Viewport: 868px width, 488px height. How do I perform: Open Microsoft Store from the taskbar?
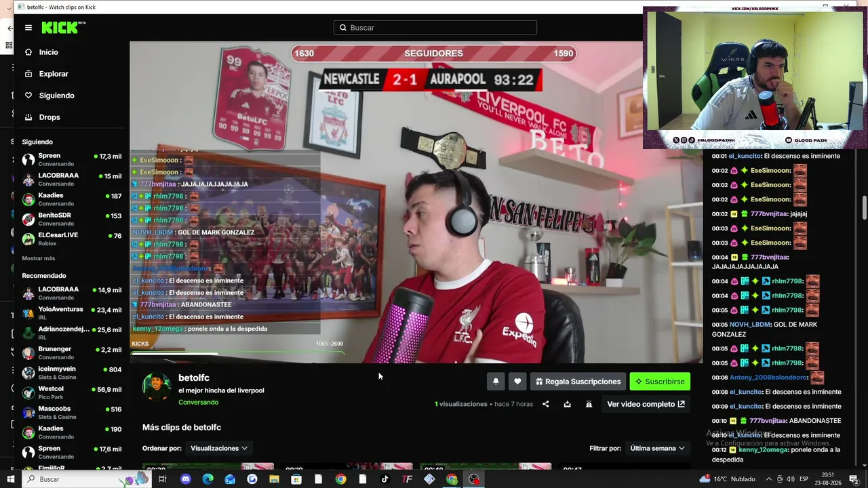click(x=296, y=479)
